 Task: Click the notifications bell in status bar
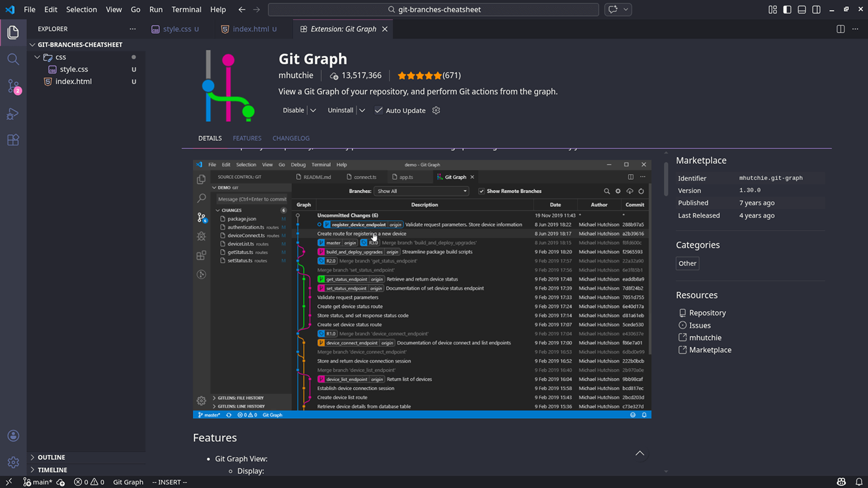point(858,482)
